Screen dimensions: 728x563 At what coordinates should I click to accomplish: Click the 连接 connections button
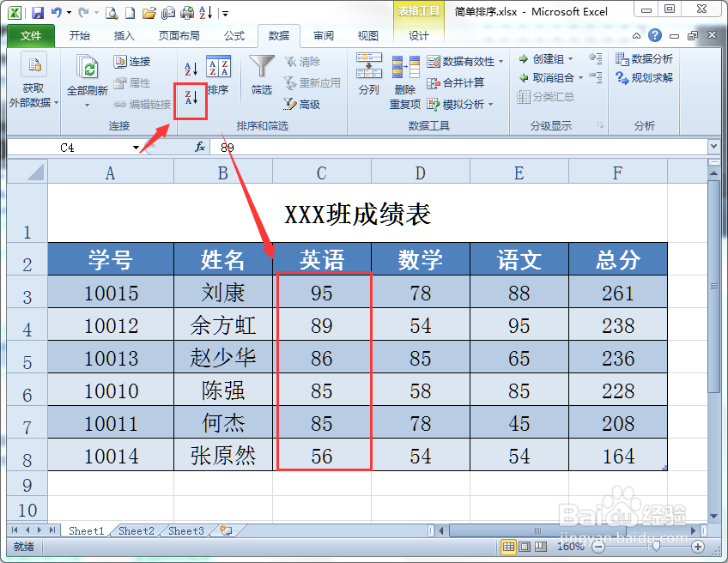click(x=132, y=61)
